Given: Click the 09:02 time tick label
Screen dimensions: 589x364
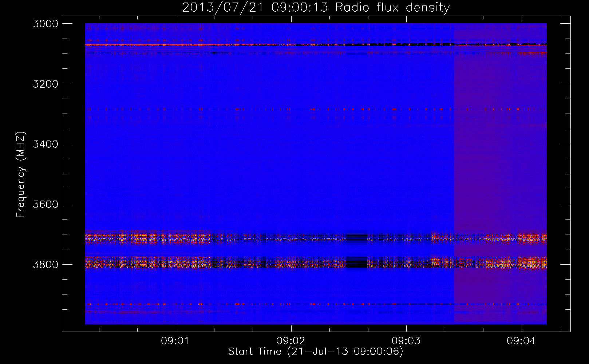Looking at the screenshot, I should pyautogui.click(x=291, y=341).
